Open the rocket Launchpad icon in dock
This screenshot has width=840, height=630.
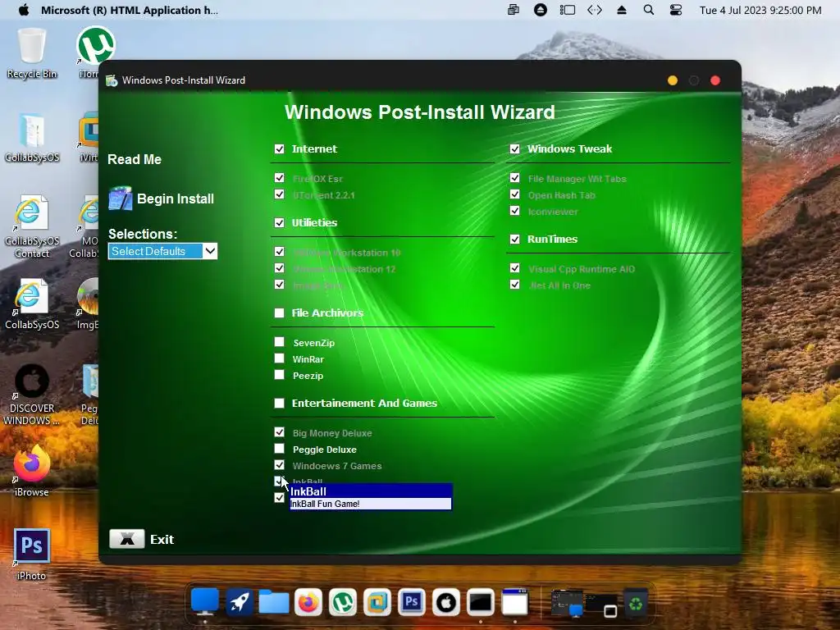[x=239, y=602]
